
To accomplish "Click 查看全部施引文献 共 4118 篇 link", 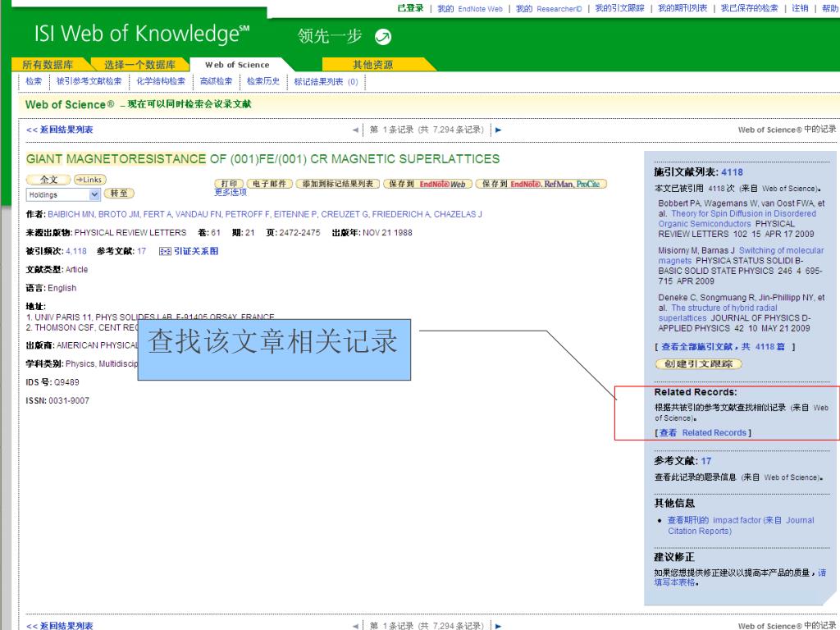I will [x=724, y=347].
